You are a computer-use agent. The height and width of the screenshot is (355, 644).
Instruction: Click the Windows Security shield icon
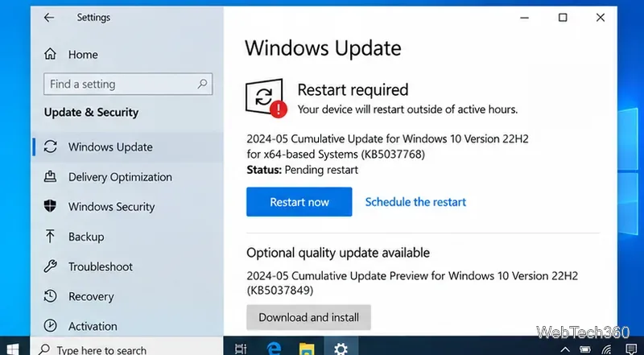click(x=50, y=206)
